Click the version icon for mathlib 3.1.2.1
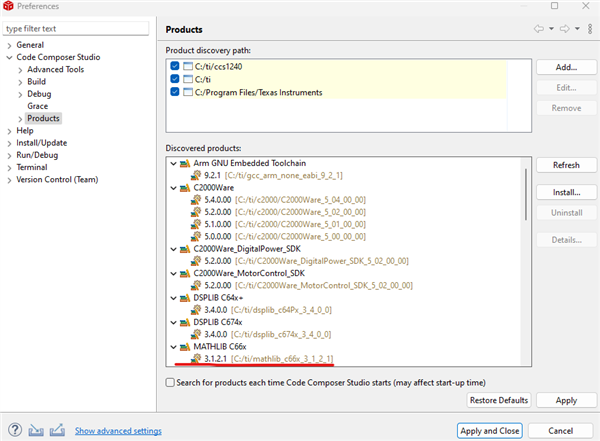Screen dimensions: 600x441 [196, 359]
